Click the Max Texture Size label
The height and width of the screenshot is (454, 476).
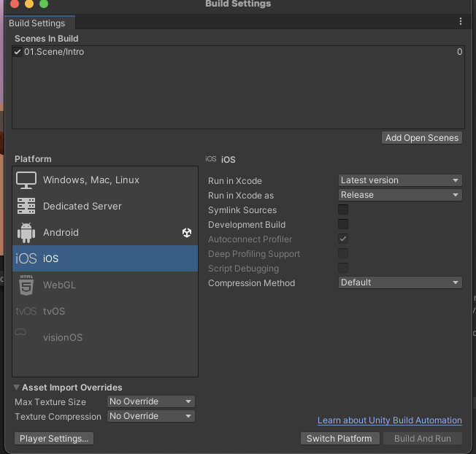click(50, 402)
